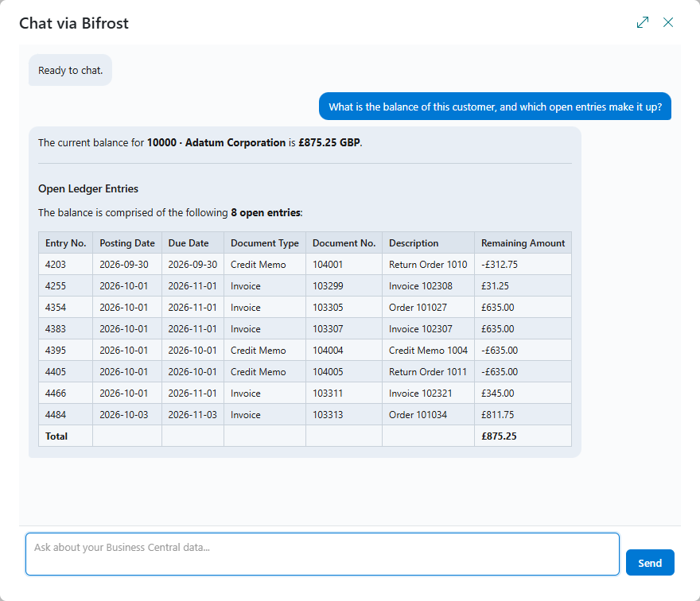The width and height of the screenshot is (700, 601).
Task: Click the user question about customer balance
Action: [495, 107]
